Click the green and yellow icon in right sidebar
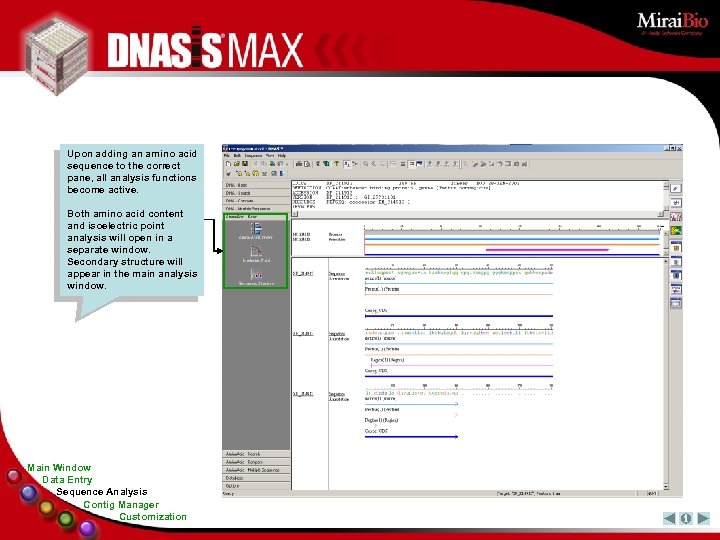The image size is (720, 540). [676, 231]
